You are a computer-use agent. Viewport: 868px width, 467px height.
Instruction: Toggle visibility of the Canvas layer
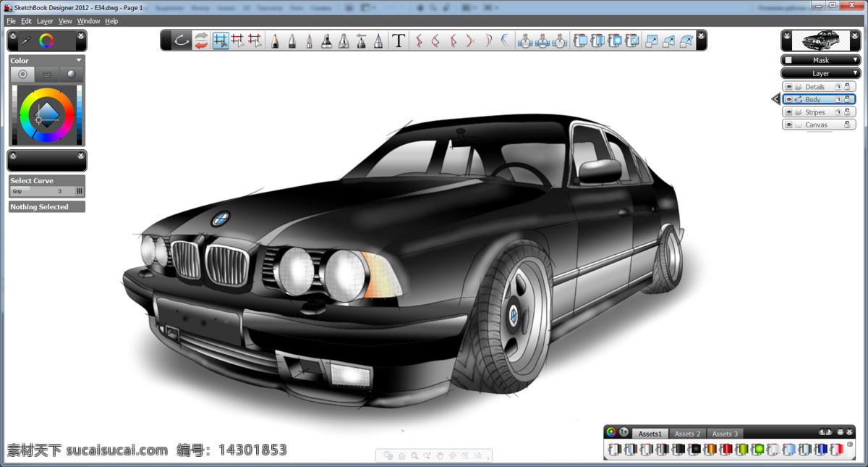pos(788,125)
